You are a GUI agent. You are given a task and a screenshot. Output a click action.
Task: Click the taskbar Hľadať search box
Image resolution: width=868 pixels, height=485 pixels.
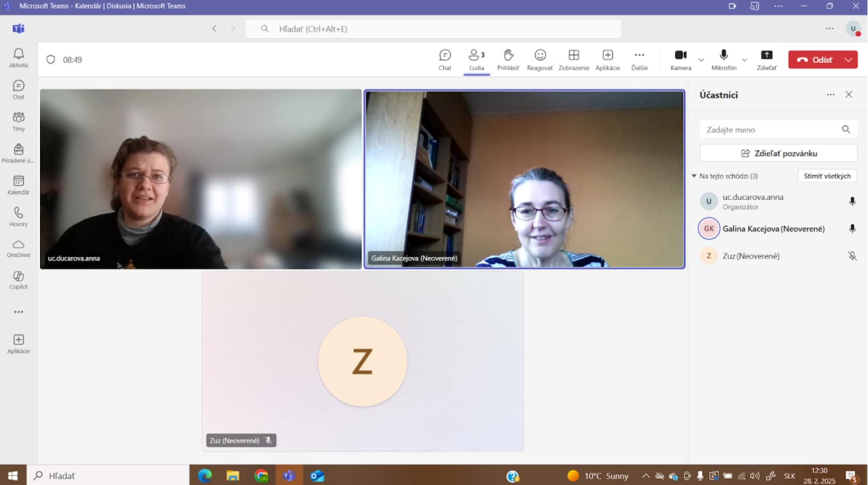(108, 476)
